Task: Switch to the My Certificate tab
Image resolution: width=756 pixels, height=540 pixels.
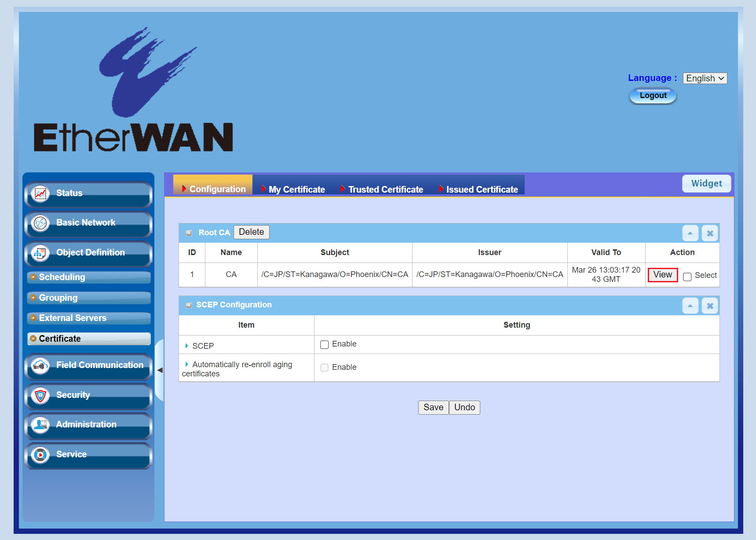Action: coord(292,190)
